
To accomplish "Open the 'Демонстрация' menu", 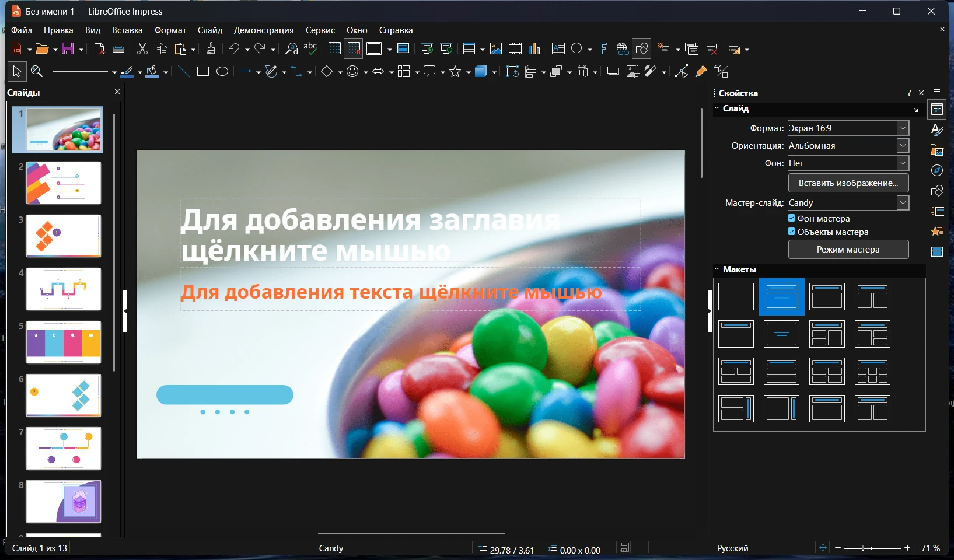I will [264, 30].
